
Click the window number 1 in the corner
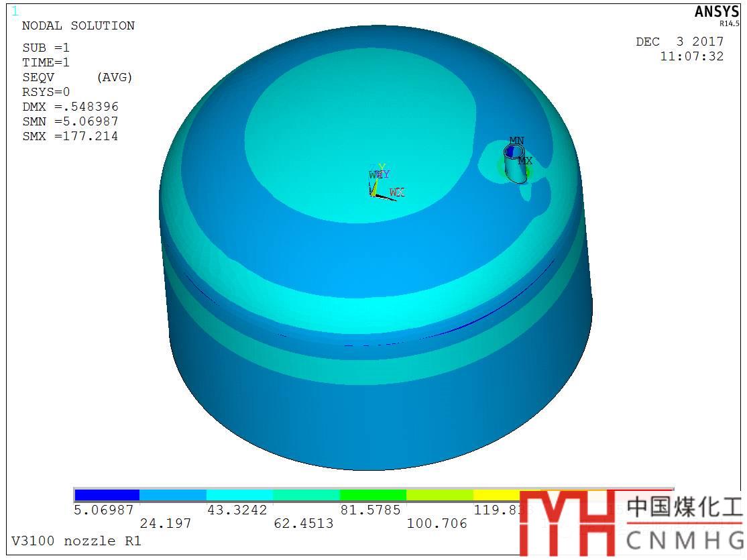(15, 11)
